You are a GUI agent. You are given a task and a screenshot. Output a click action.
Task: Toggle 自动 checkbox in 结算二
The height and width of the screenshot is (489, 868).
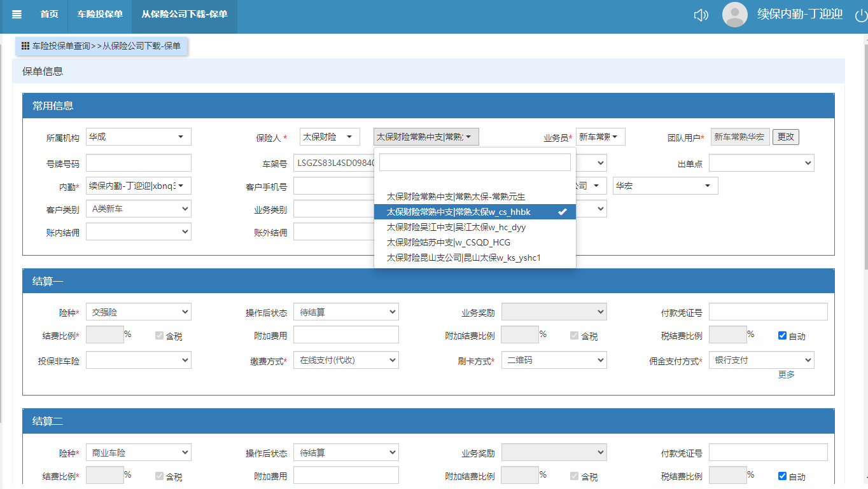(783, 476)
